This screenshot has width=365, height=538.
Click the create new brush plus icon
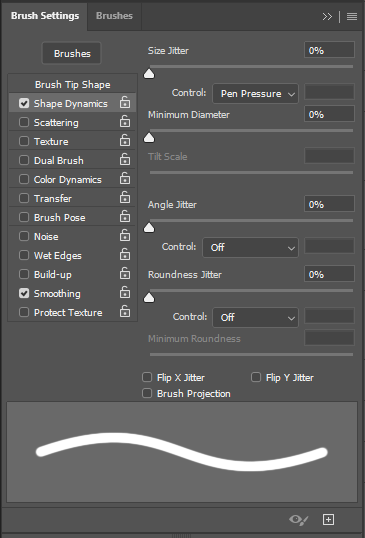328,519
